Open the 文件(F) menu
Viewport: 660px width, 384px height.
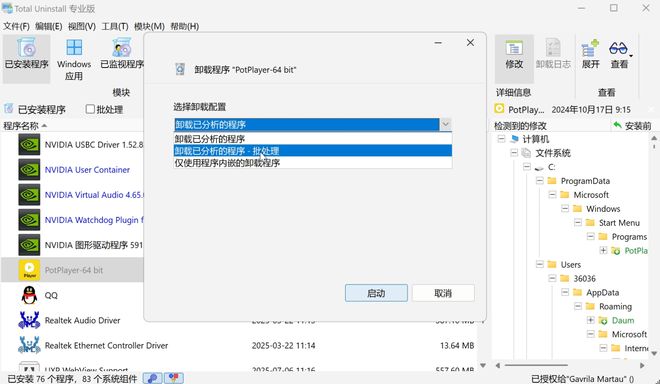click(x=16, y=26)
